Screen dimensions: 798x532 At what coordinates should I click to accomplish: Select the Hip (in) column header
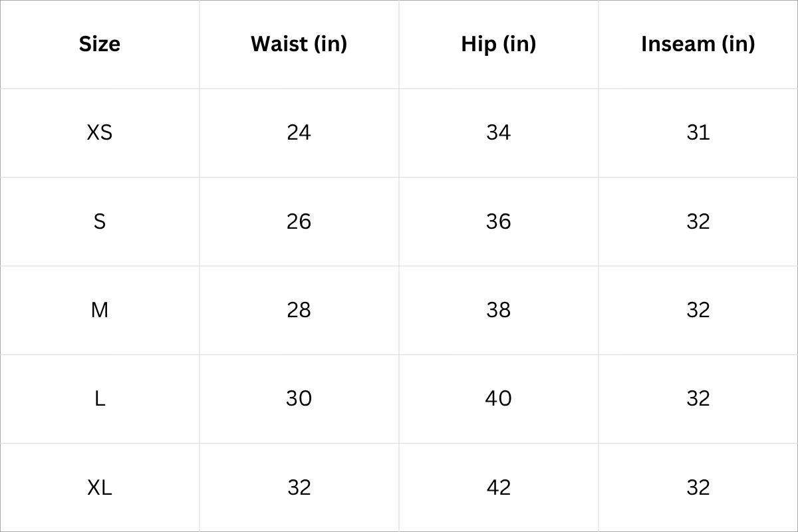(499, 44)
